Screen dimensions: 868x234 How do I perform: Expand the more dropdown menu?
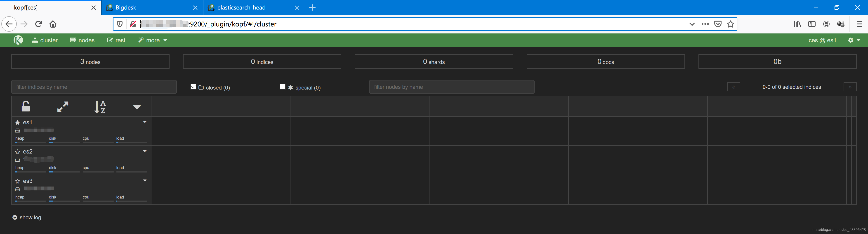153,40
